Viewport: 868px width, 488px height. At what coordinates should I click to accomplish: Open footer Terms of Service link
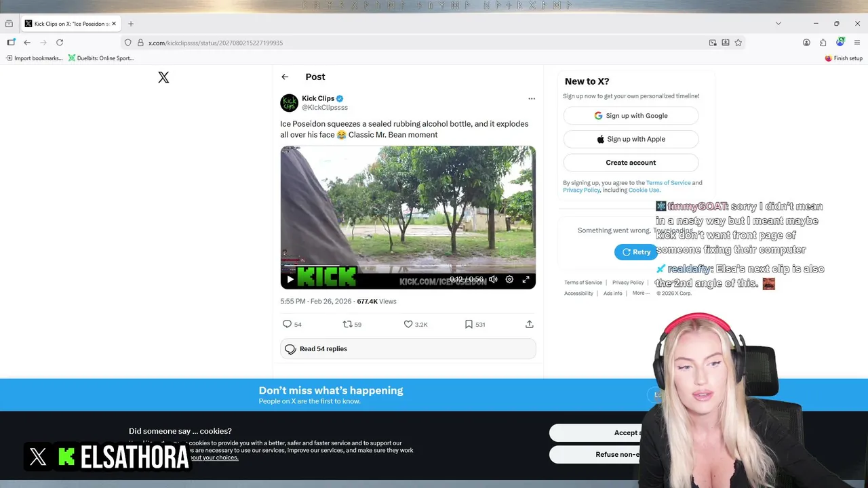tap(583, 283)
